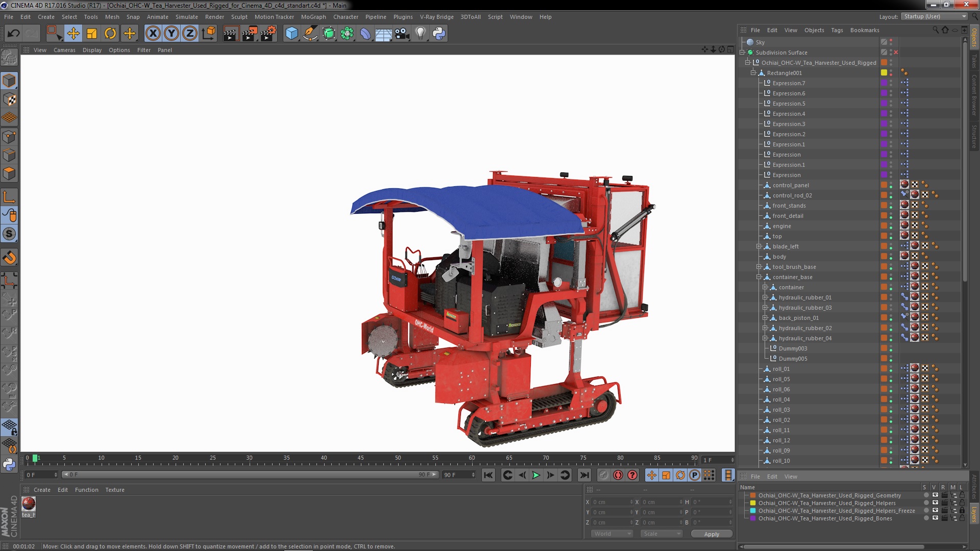Open the Spline pen tool icon

click(310, 34)
